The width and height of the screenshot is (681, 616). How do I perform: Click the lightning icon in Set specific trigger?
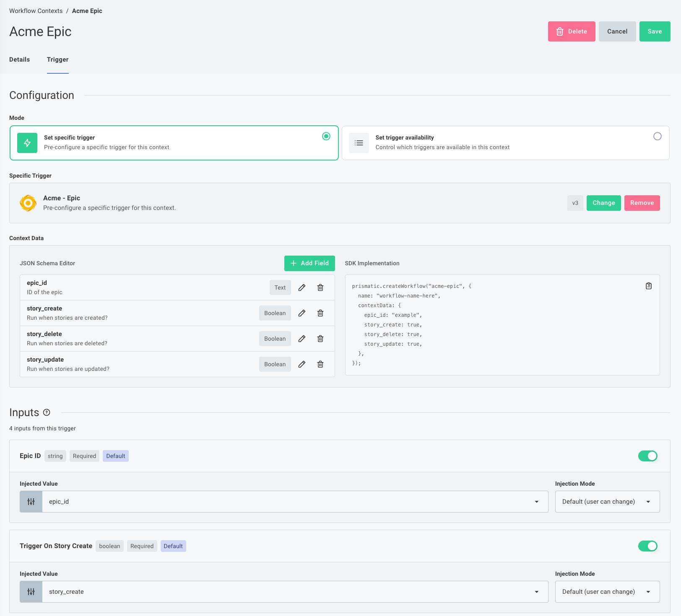coord(27,143)
